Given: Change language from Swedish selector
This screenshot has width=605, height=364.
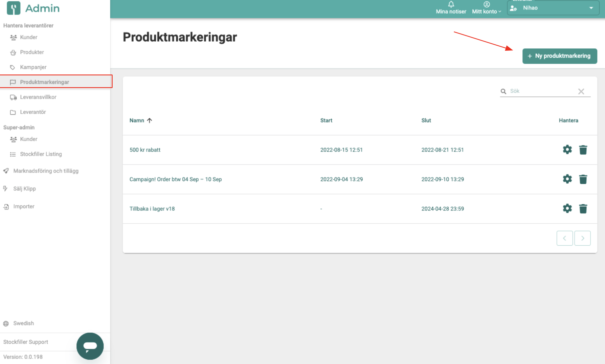Looking at the screenshot, I should (23, 323).
